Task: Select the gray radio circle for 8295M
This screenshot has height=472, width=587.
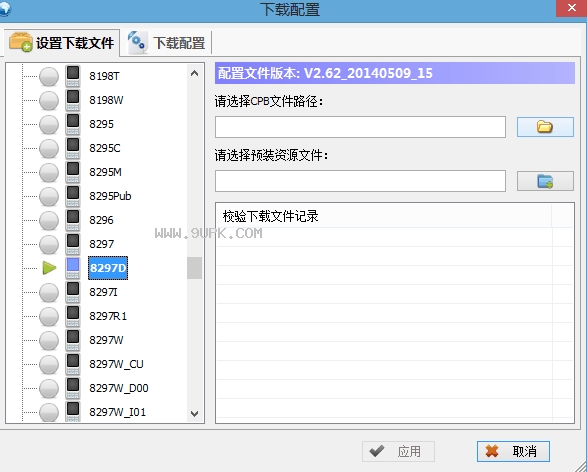Action: (x=49, y=173)
